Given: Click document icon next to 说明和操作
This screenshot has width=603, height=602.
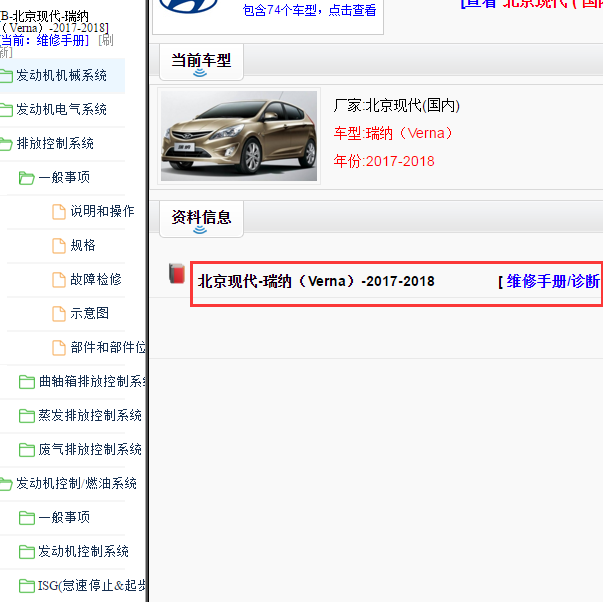Looking at the screenshot, I should [59, 212].
